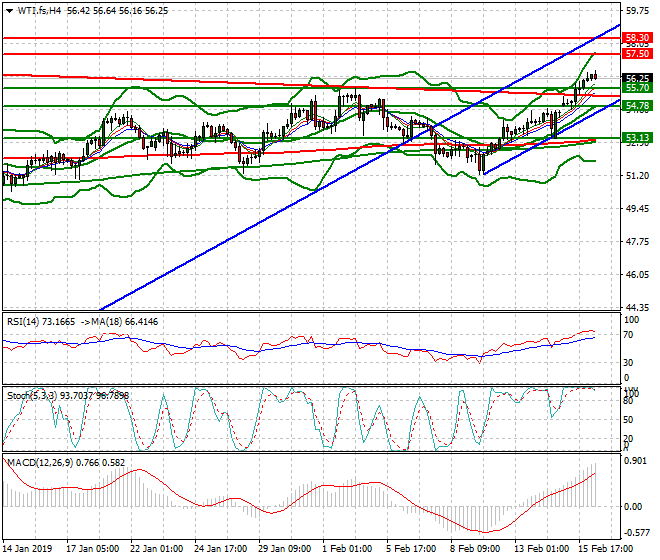Click the 14 Jan 2019 date label
The image size is (660, 560).
click(27, 549)
